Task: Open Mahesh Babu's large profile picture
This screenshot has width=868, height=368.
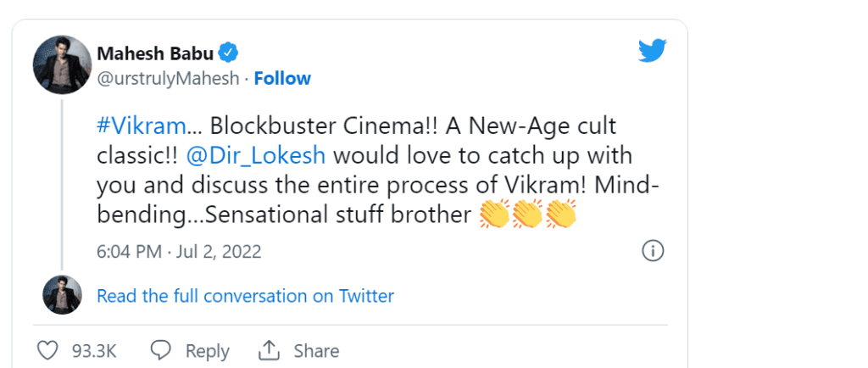Action: pos(62,65)
